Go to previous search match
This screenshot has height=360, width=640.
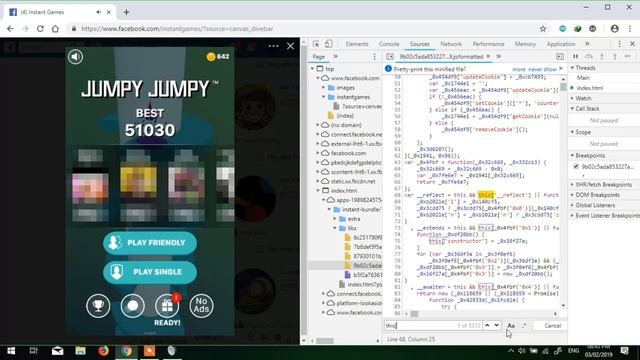487,325
